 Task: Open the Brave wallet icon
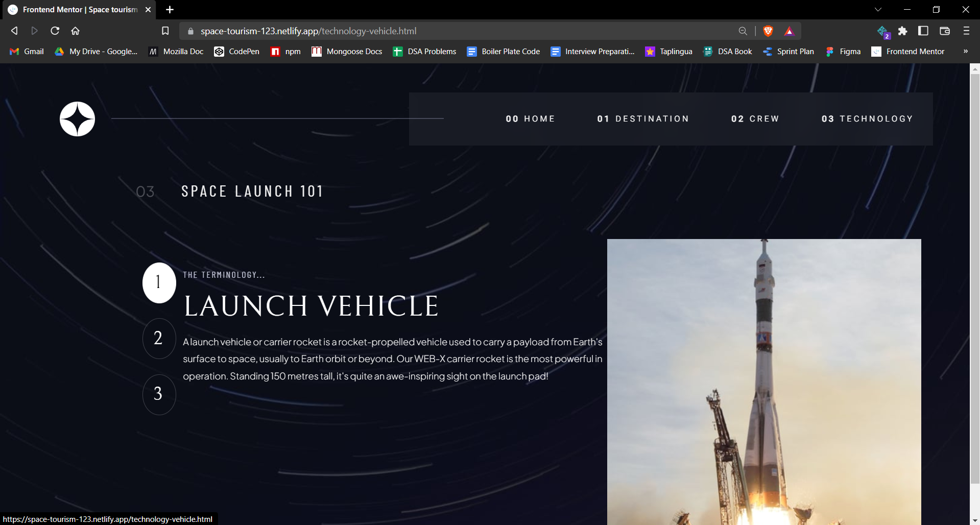[x=944, y=31]
